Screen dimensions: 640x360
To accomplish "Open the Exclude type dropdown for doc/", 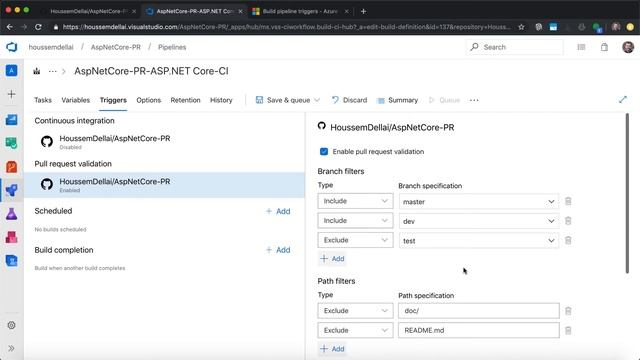I will tap(355, 311).
